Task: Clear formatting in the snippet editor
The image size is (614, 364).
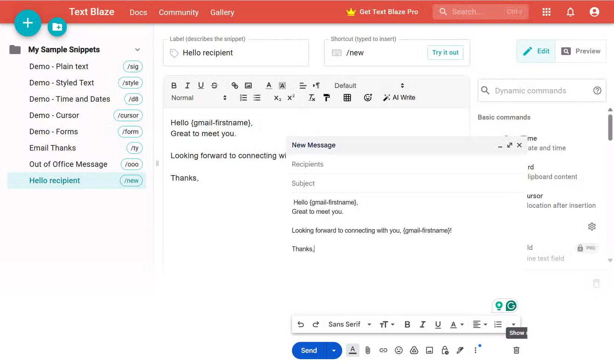Action: [311, 98]
